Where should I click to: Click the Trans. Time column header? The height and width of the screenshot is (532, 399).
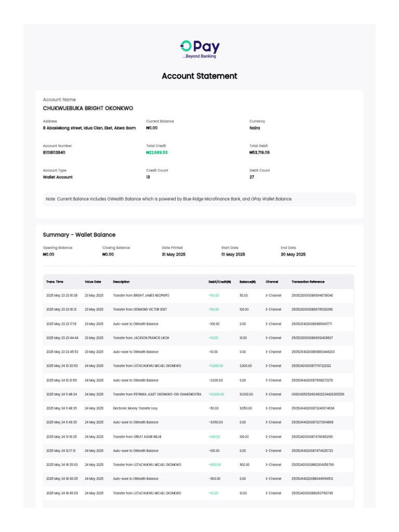click(55, 282)
